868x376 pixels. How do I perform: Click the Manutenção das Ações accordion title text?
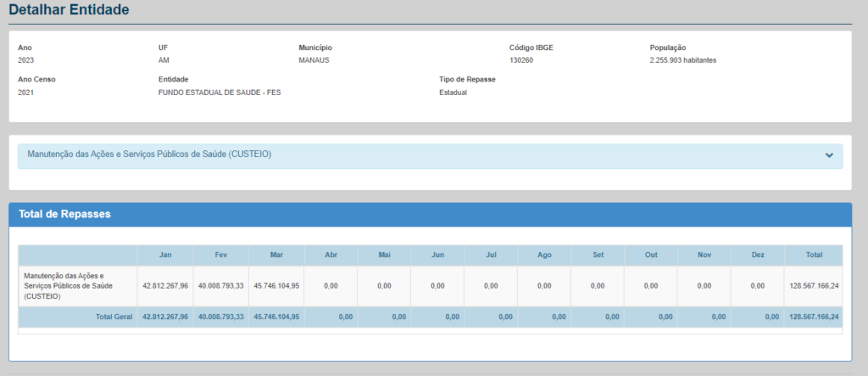click(149, 154)
